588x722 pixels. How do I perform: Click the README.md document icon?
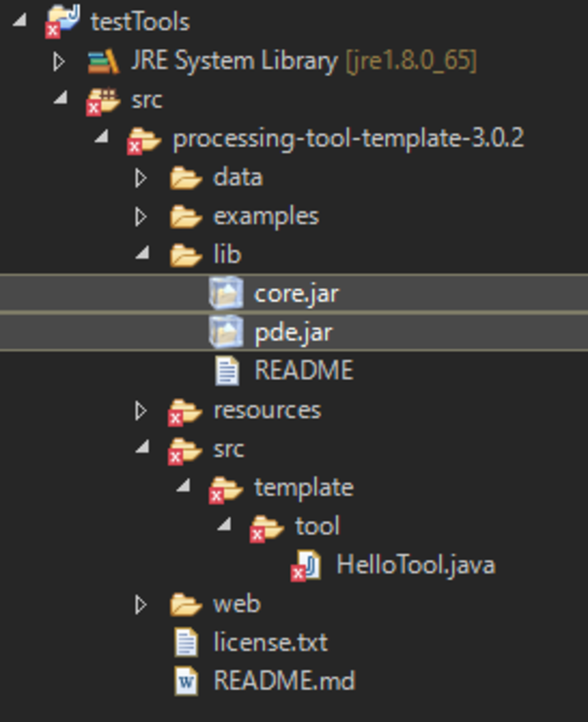click(x=186, y=680)
